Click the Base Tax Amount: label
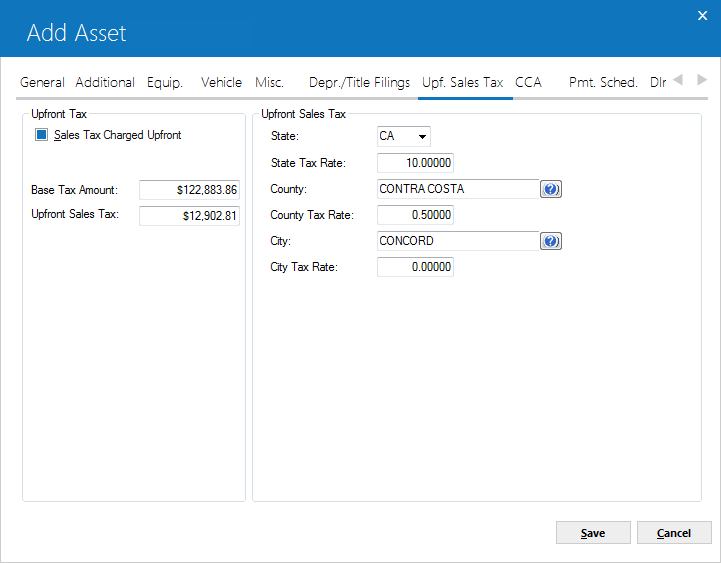 coord(74,190)
